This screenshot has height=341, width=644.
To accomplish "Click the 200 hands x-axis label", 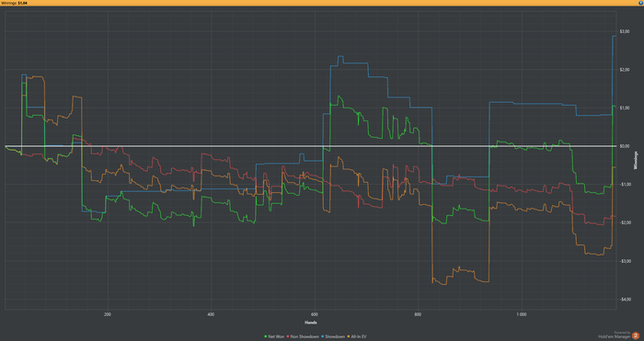I will pos(108,314).
